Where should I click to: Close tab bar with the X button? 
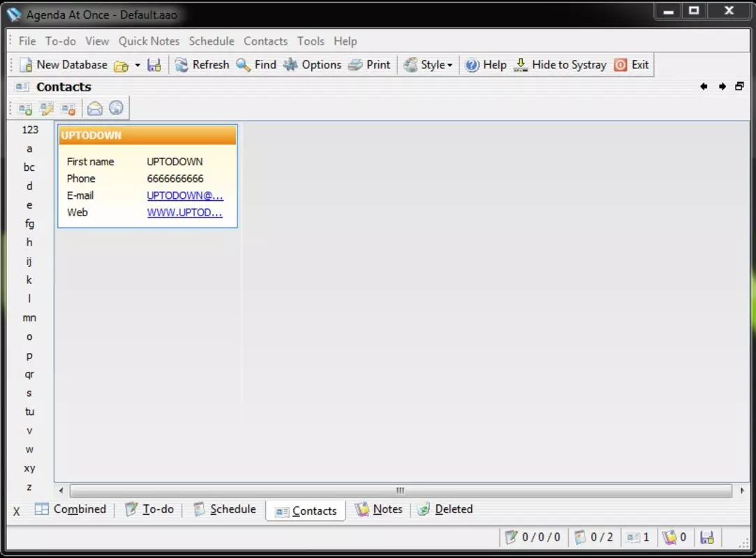pyautogui.click(x=16, y=512)
